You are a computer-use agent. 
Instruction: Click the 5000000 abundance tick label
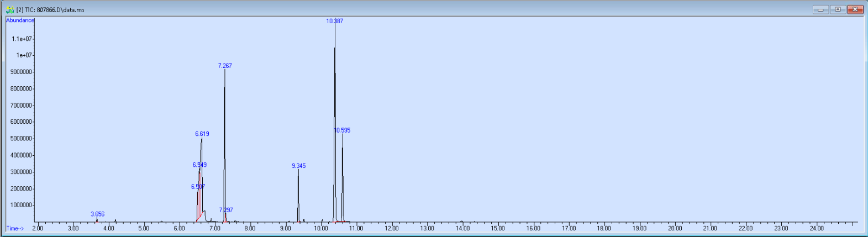(x=22, y=139)
